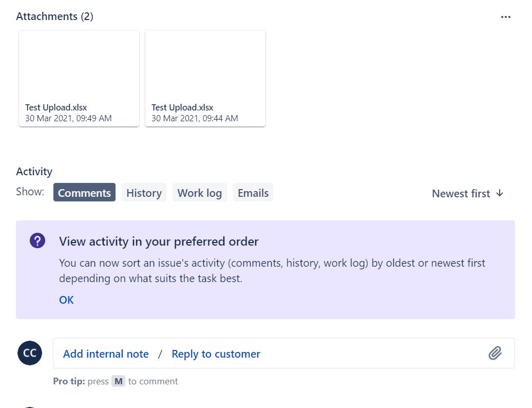The height and width of the screenshot is (408, 532).
Task: Click the 'Attachments (2)' heading
Action: [54, 16]
